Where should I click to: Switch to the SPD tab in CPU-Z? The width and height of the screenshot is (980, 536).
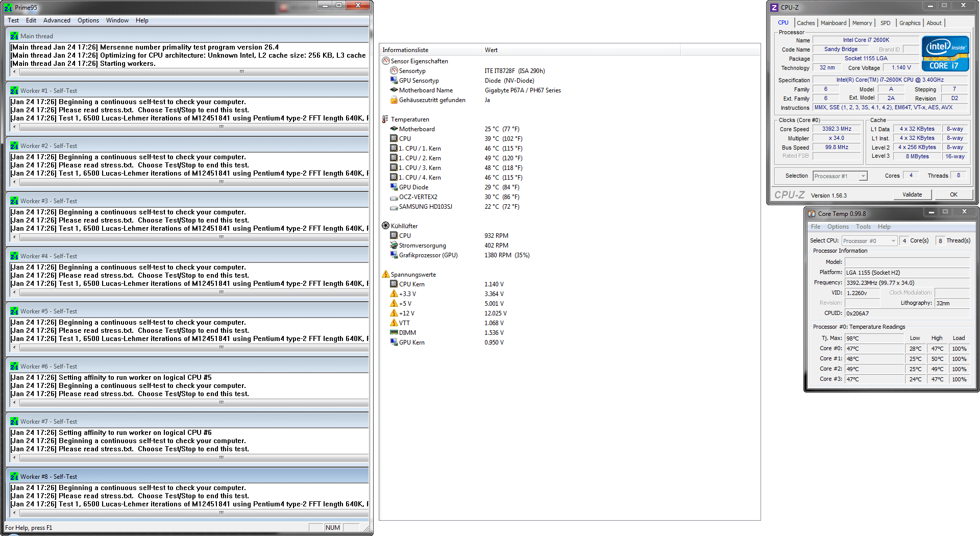click(x=886, y=23)
